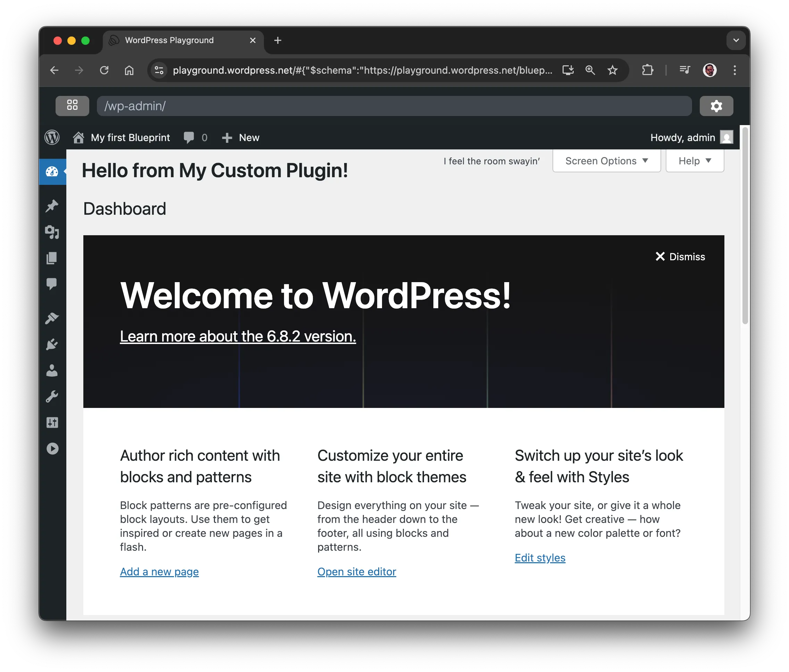
Task: Open Plugins via the plug icon
Action: tap(52, 344)
